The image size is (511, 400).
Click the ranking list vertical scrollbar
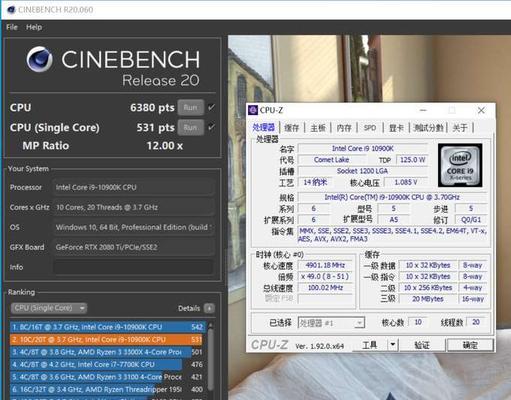point(210,360)
